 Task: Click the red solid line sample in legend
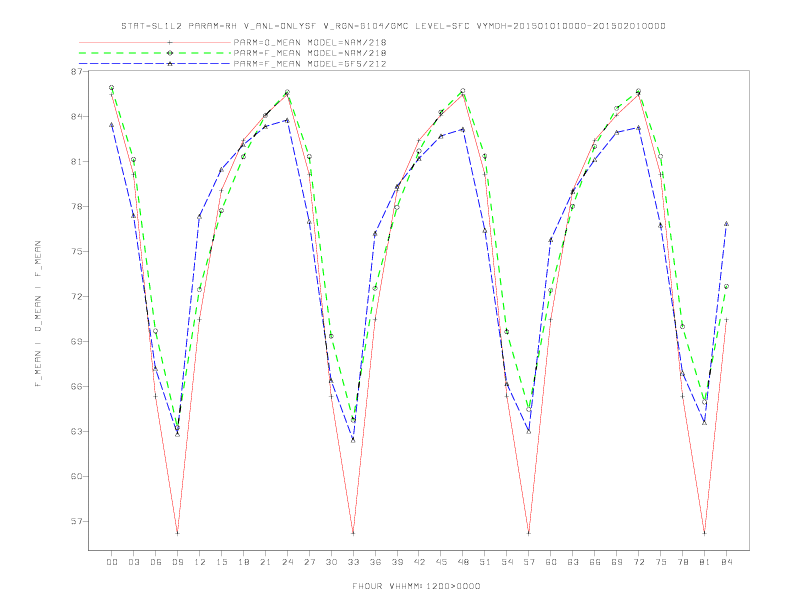[155, 42]
